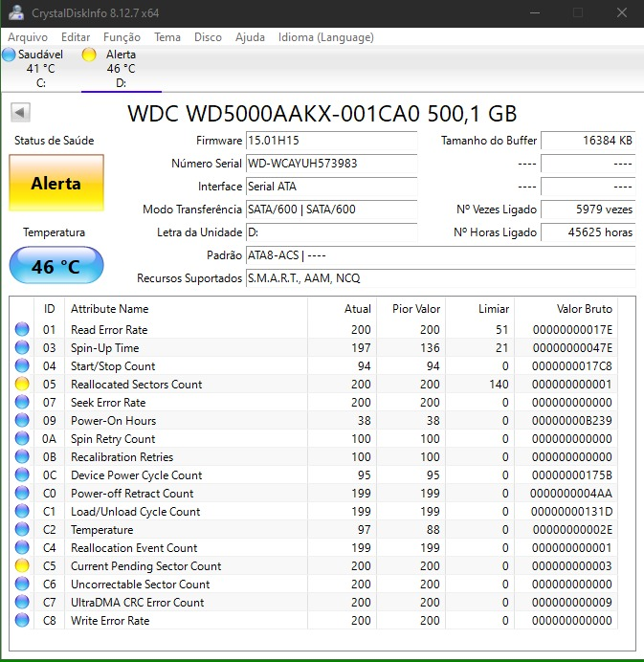Click threshold value 140 in Reallocated Sectors row

499,385
